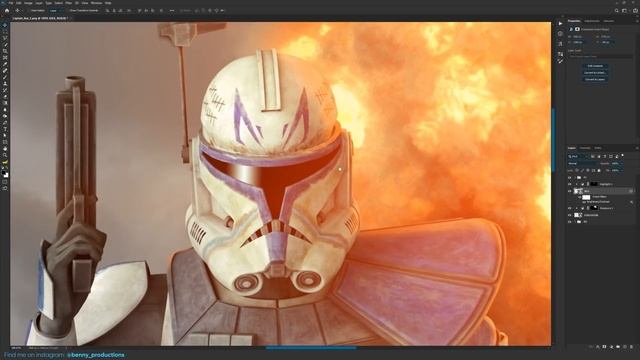The image size is (640, 360).
Task: Select the Crop tool
Action: [5, 51]
